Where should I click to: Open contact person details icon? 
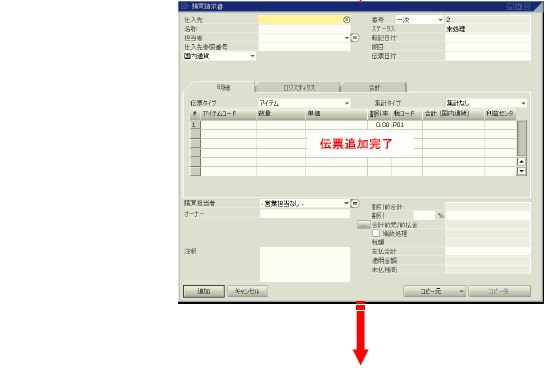(x=355, y=38)
